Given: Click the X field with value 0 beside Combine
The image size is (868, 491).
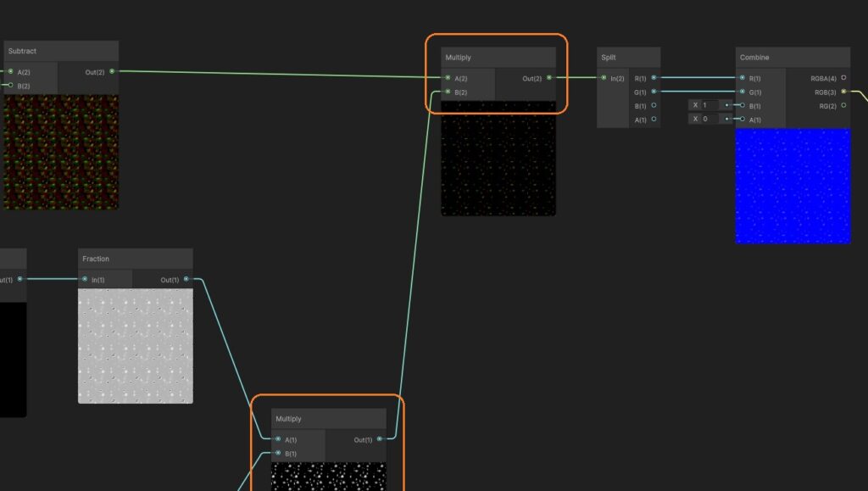Looking at the screenshot, I should [710, 120].
